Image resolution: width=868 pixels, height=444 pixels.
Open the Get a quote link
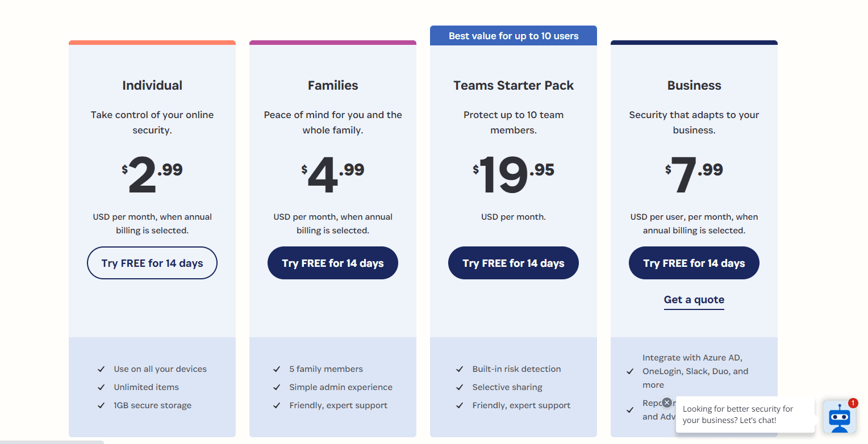click(x=694, y=300)
